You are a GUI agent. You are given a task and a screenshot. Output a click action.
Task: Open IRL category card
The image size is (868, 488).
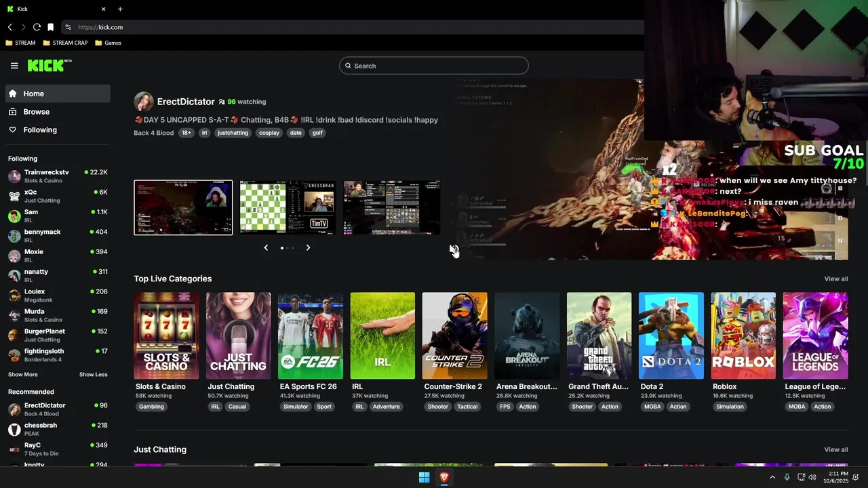tap(382, 335)
